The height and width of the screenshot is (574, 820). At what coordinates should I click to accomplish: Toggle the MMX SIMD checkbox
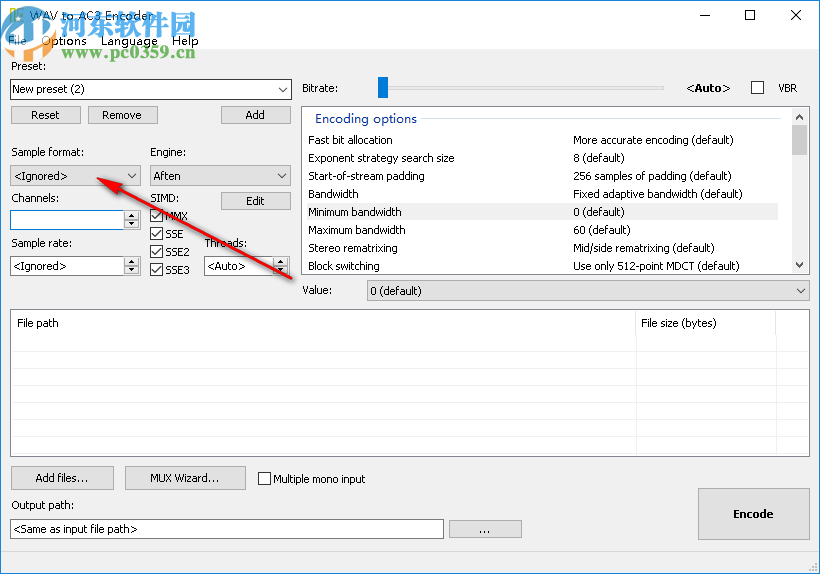tap(156, 215)
